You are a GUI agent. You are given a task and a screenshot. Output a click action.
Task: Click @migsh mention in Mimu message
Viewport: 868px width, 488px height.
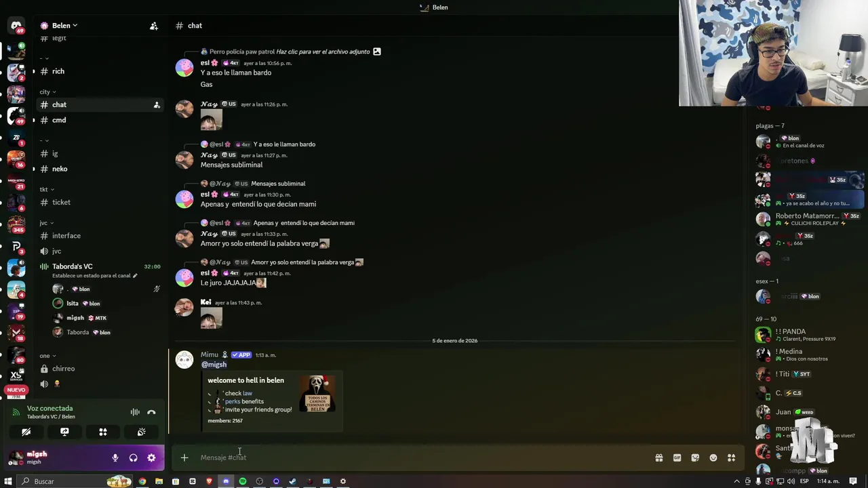[214, 365]
